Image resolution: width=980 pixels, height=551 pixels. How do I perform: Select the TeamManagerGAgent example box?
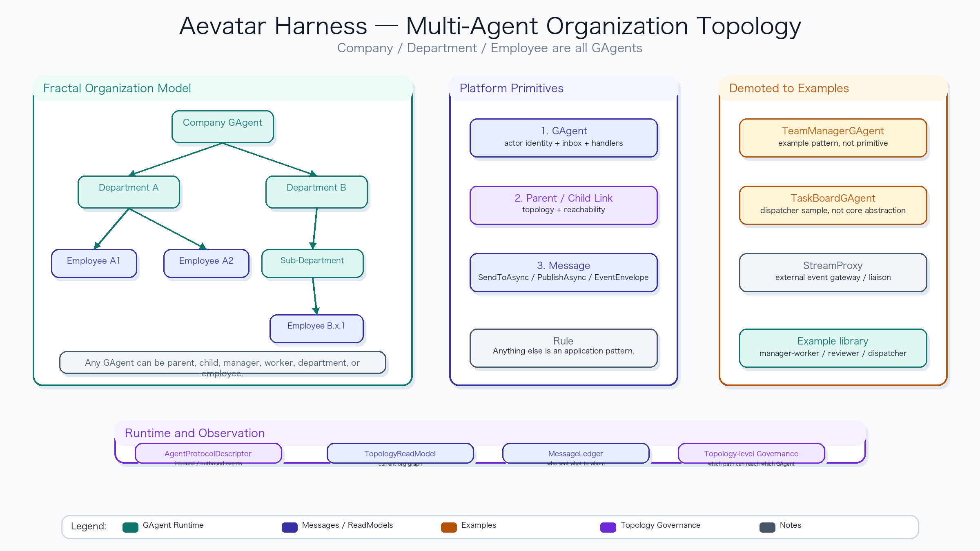point(833,138)
